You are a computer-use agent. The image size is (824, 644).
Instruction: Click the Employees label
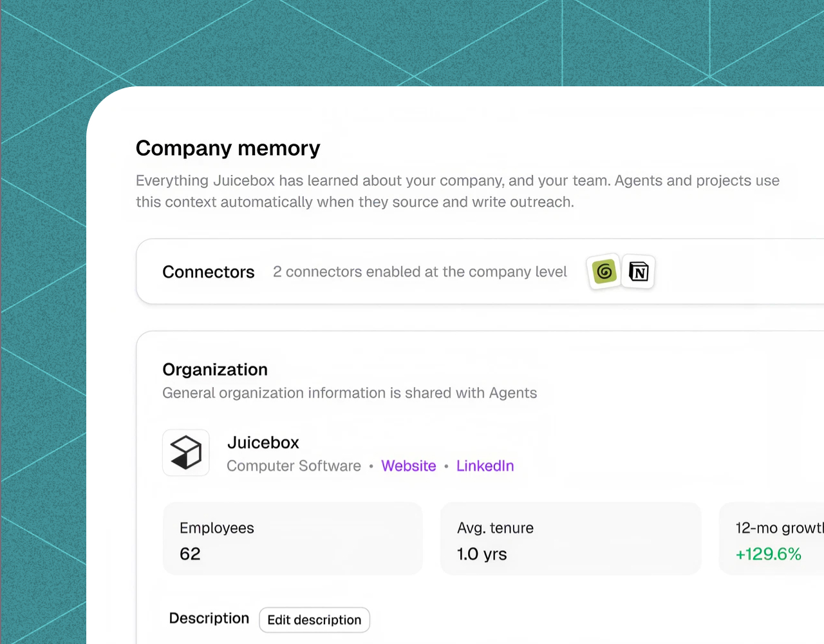[217, 528]
